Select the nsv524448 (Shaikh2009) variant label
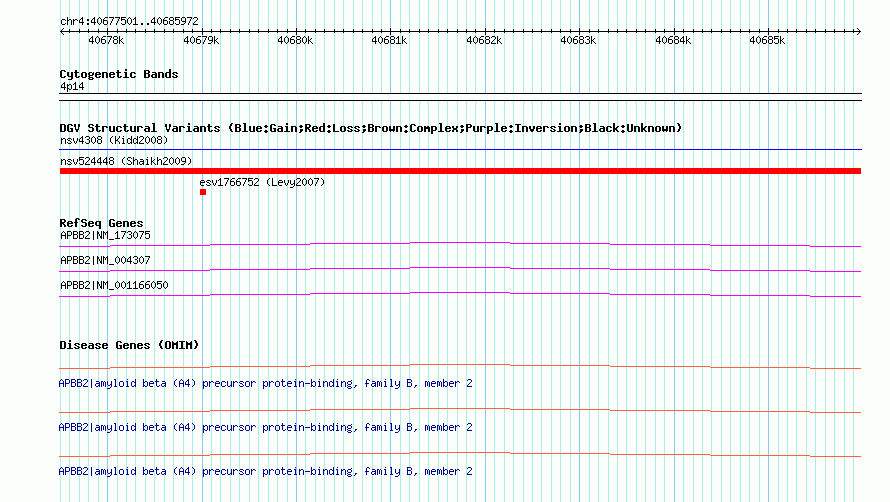Image resolution: width=890 pixels, height=502 pixels. [126, 161]
